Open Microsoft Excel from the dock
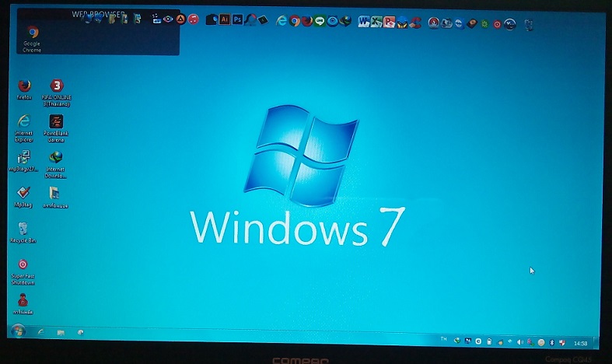The image size is (612, 364). [376, 22]
